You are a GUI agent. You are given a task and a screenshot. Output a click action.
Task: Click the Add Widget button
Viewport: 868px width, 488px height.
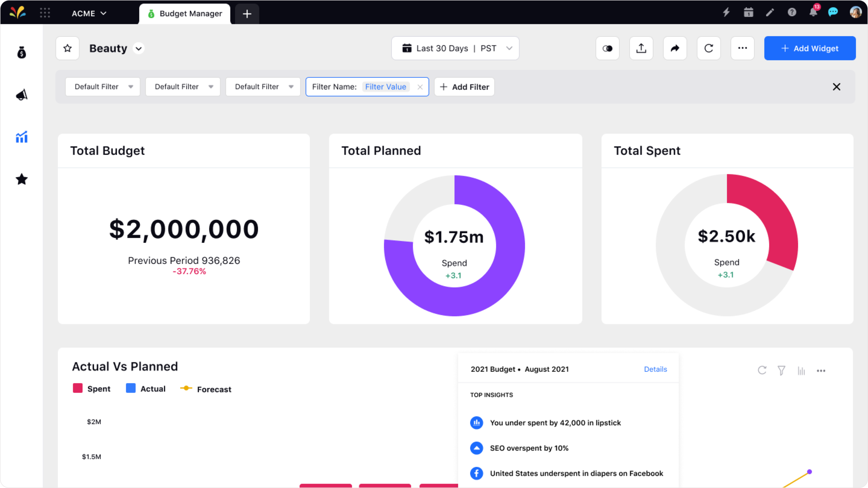(x=810, y=48)
